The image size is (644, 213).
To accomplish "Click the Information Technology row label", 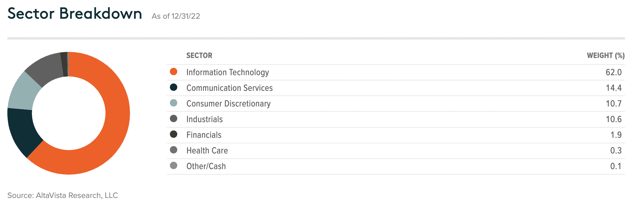I will [228, 72].
